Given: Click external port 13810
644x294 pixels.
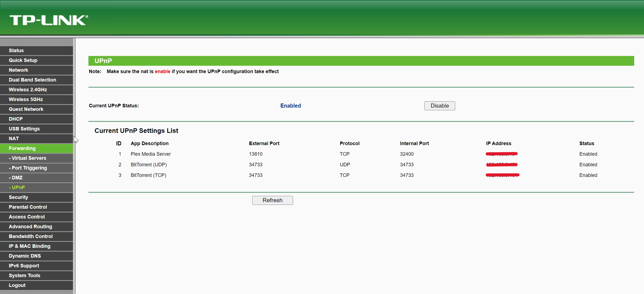Looking at the screenshot, I should click(x=256, y=154).
